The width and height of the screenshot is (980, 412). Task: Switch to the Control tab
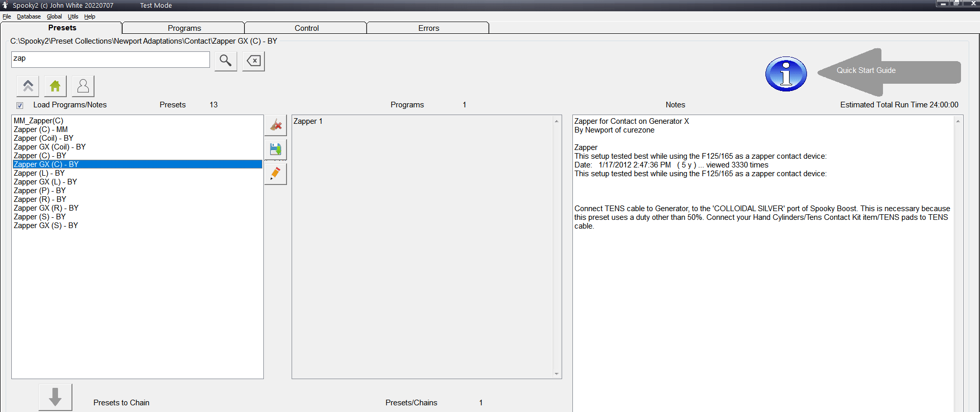click(306, 28)
